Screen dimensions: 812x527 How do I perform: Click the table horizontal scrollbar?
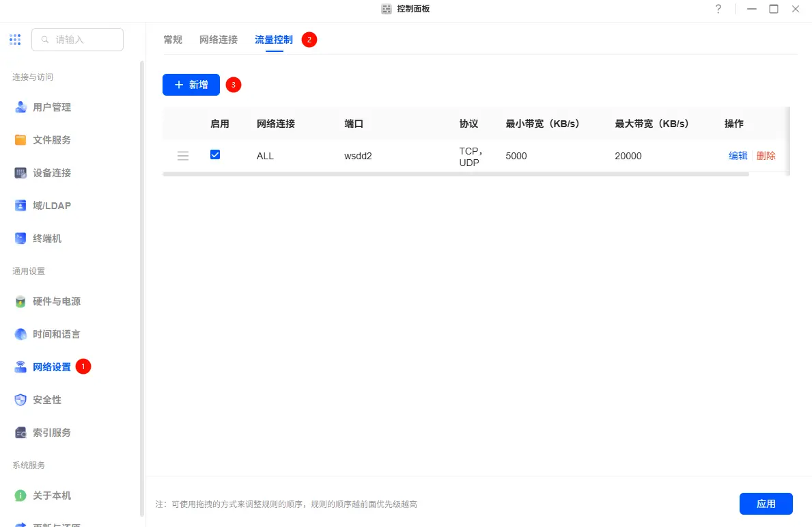(x=456, y=174)
